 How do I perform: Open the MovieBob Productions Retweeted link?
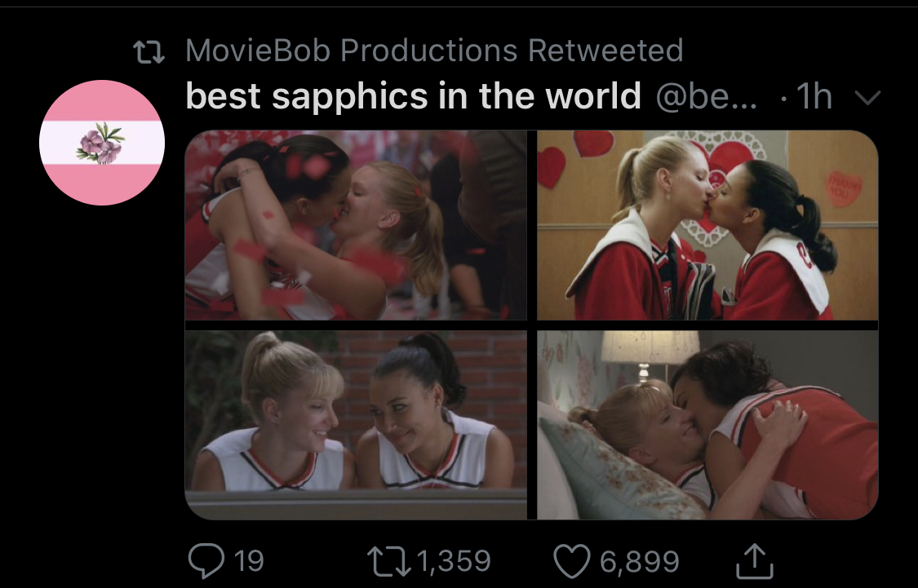434,51
